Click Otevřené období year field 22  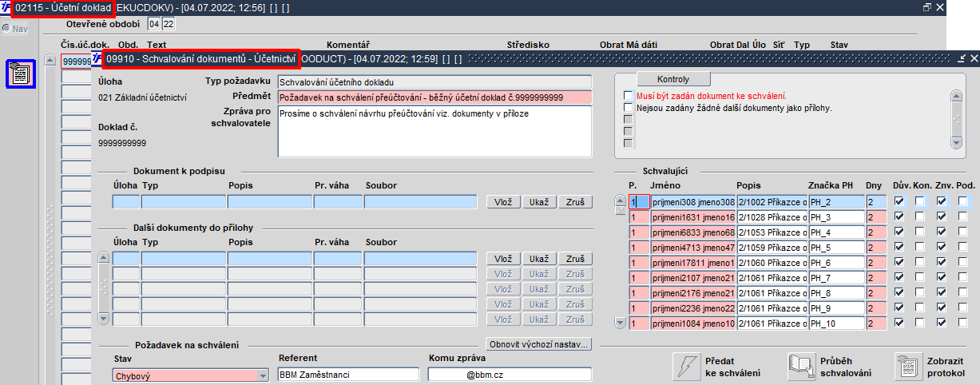pyautogui.click(x=169, y=24)
